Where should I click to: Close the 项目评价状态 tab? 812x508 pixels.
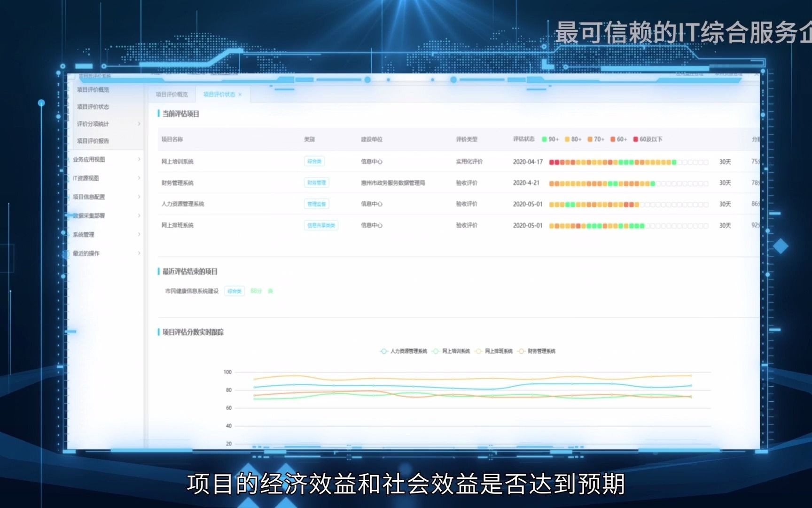pyautogui.click(x=240, y=95)
